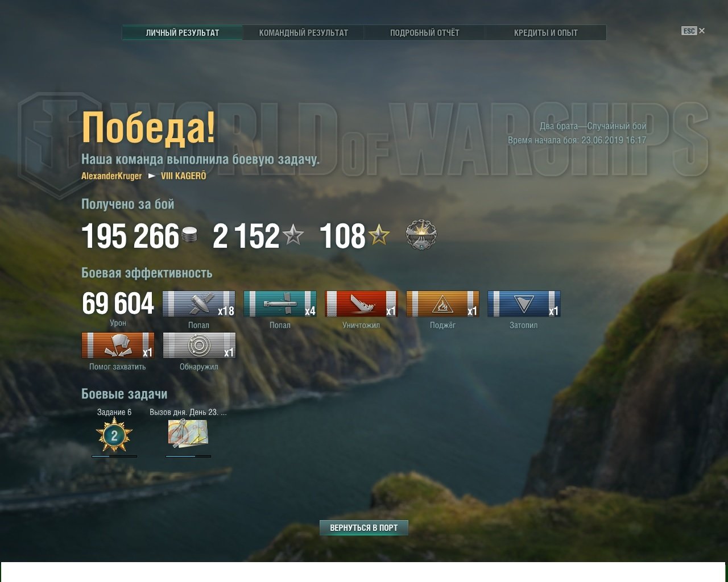The width and height of the screenshot is (728, 582).
Task: Click the blue Затопил flooding ribbon
Action: 524,304
